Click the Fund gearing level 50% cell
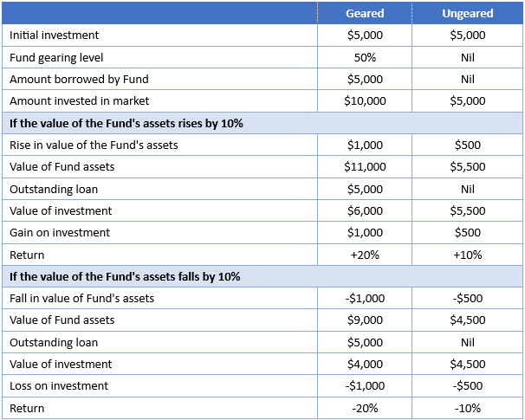 point(365,57)
